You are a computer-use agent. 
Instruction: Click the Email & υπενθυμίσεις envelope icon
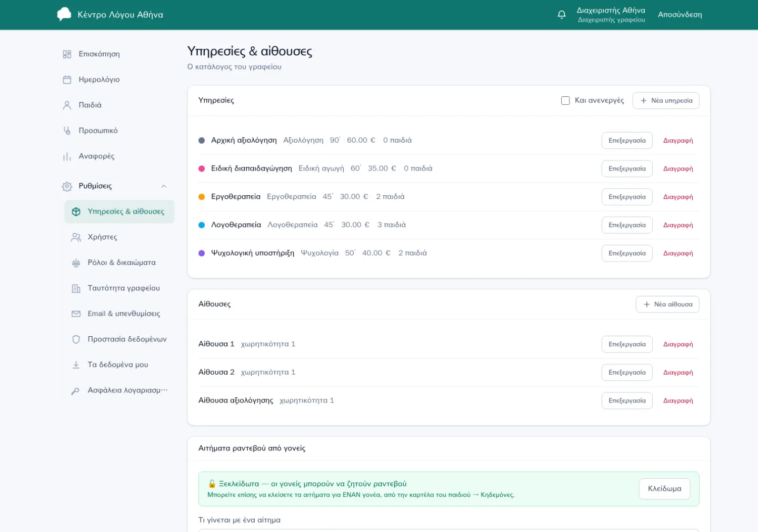pyautogui.click(x=76, y=314)
